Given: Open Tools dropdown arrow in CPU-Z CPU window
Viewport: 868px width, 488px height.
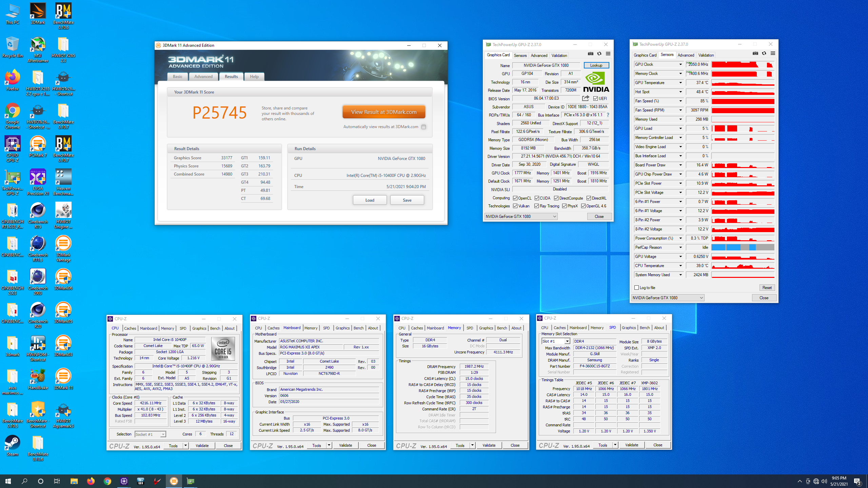Looking at the screenshot, I should (x=185, y=446).
